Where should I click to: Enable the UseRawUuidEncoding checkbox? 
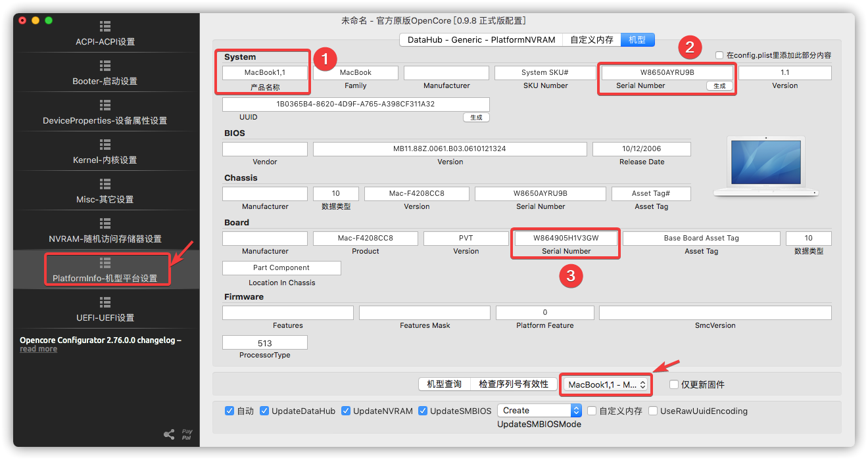652,410
